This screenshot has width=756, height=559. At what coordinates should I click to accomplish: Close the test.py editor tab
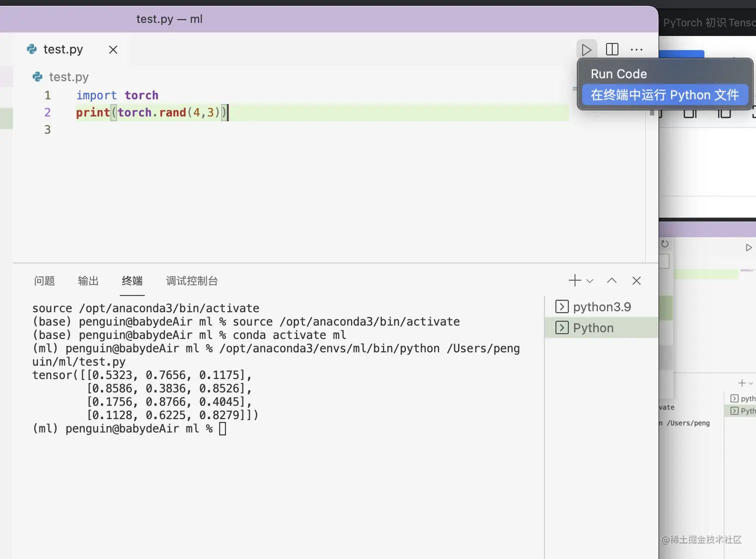coord(113,49)
